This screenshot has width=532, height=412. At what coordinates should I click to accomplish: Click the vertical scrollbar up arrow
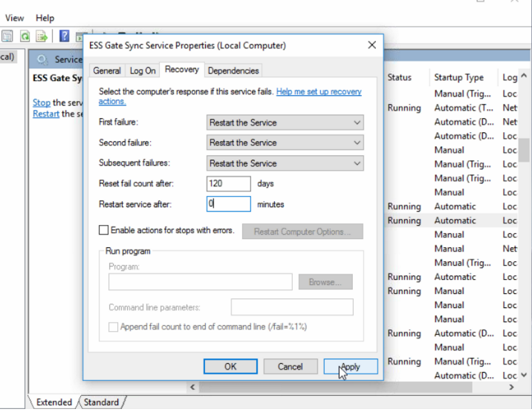[x=524, y=76]
